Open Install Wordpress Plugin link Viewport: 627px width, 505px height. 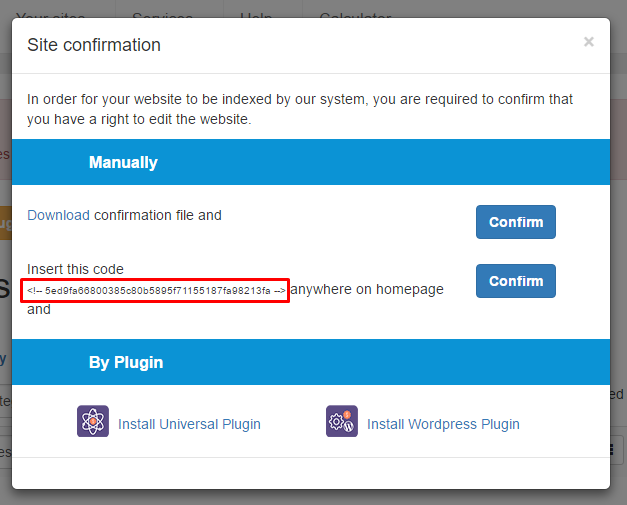click(x=443, y=424)
